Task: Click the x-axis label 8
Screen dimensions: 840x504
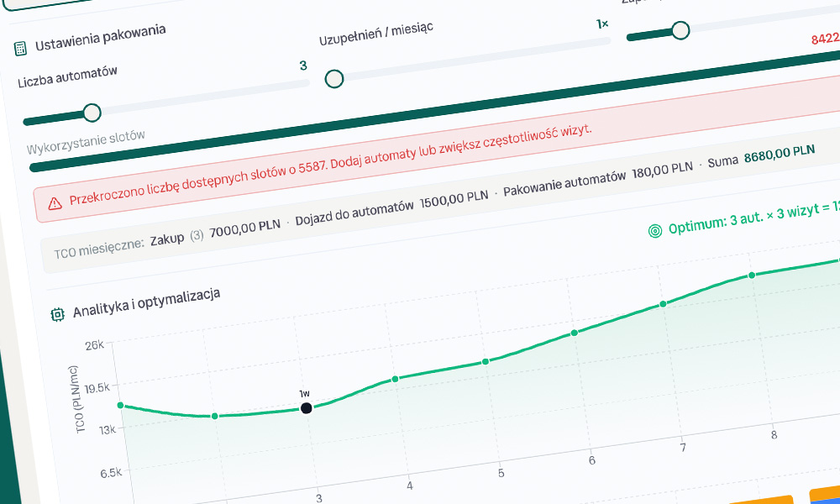Action: [x=774, y=435]
